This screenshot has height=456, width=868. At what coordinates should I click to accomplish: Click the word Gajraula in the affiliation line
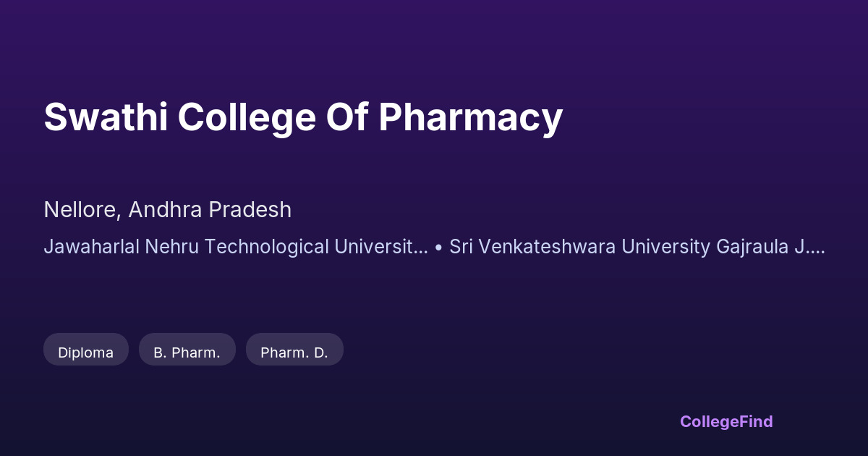[752, 247]
